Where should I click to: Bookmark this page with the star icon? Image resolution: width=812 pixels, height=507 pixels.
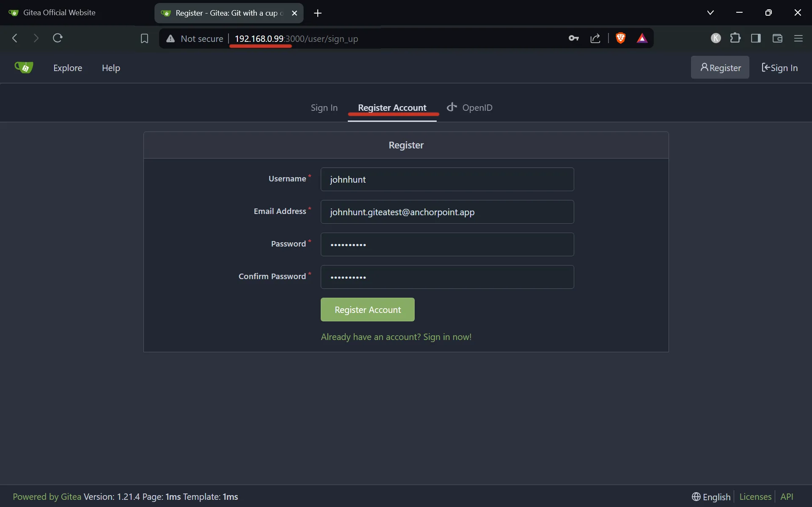(144, 38)
